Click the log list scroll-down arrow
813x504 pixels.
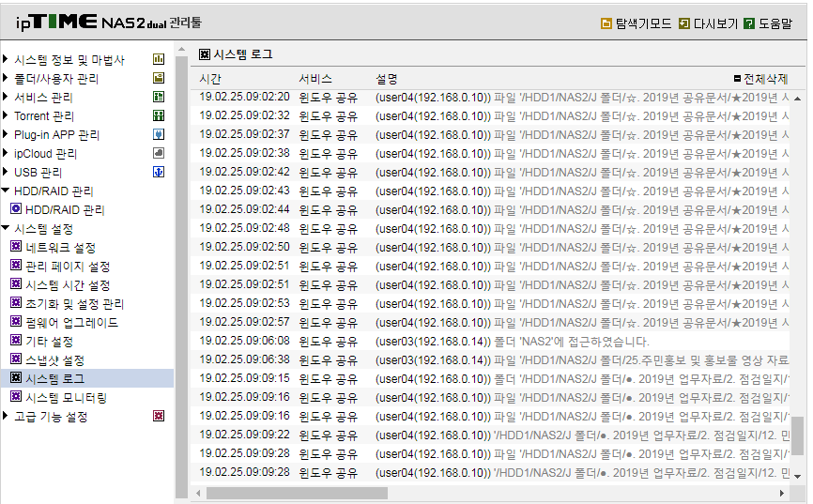[x=797, y=476]
